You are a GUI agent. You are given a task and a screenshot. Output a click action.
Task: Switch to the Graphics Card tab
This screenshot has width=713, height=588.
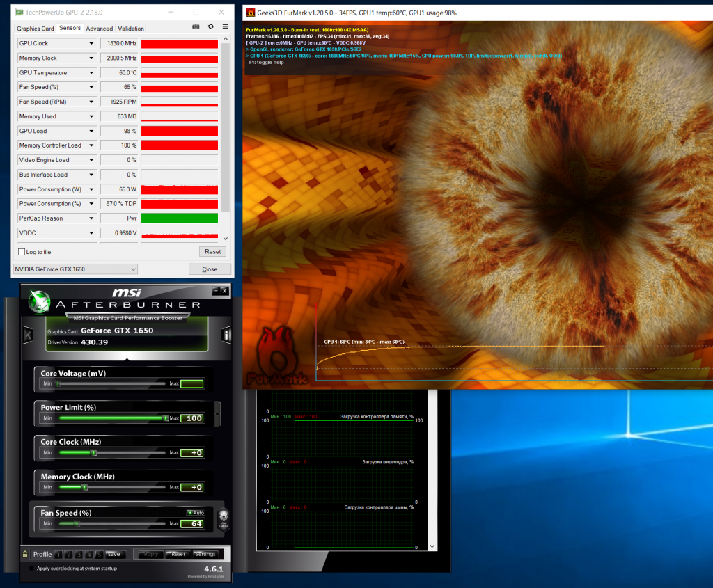point(36,28)
